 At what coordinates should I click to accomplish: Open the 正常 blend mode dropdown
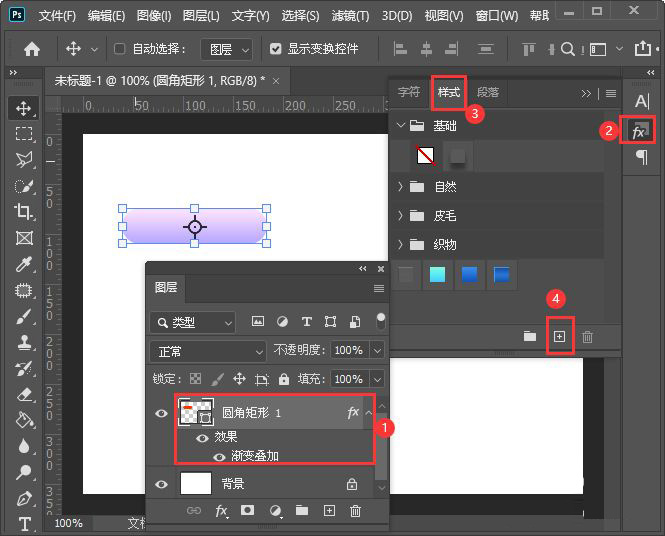pyautogui.click(x=208, y=351)
